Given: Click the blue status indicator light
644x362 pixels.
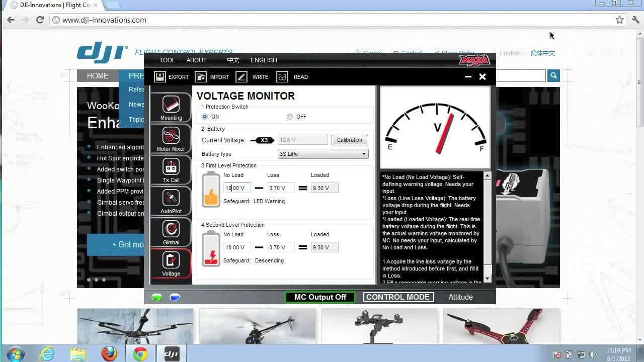Looking at the screenshot, I should tap(175, 297).
